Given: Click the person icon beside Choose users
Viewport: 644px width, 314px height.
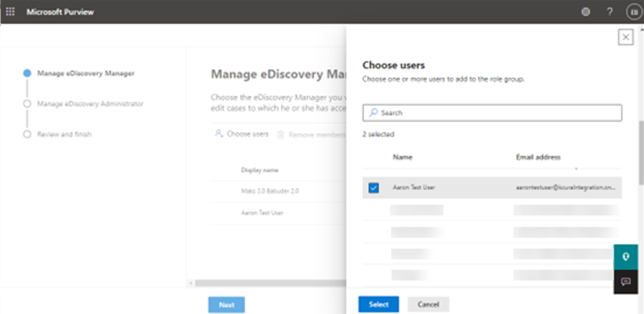Looking at the screenshot, I should pos(218,134).
